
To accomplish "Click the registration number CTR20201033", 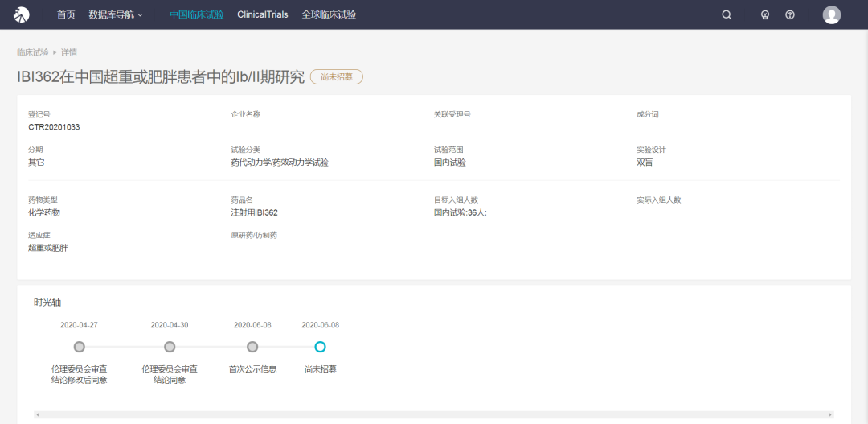I will 54,127.
